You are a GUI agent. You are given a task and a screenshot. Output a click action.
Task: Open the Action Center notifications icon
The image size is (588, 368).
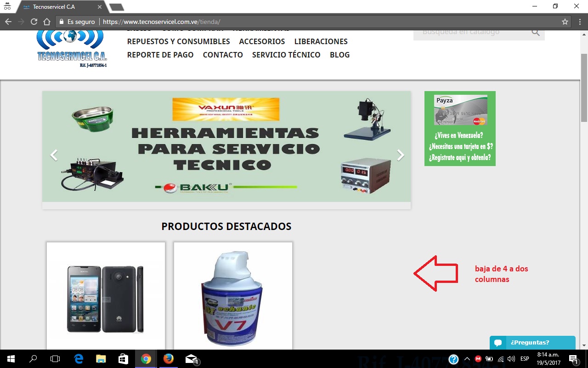click(573, 359)
